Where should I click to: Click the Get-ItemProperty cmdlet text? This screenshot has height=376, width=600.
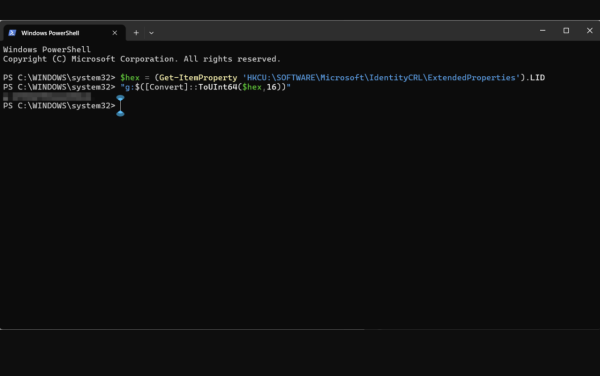(198, 78)
